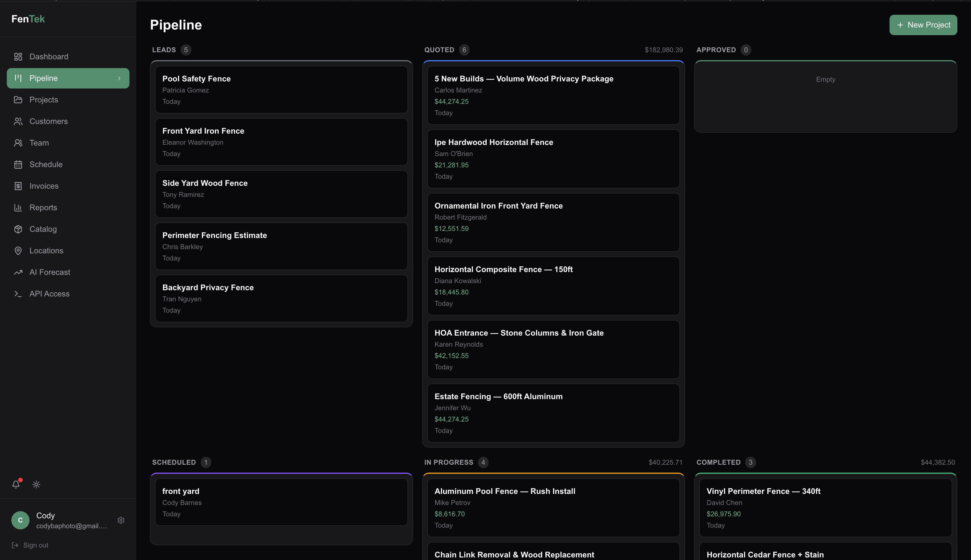
Task: Open Horizontal Cedar Fence + Stain card
Action: 826,551
